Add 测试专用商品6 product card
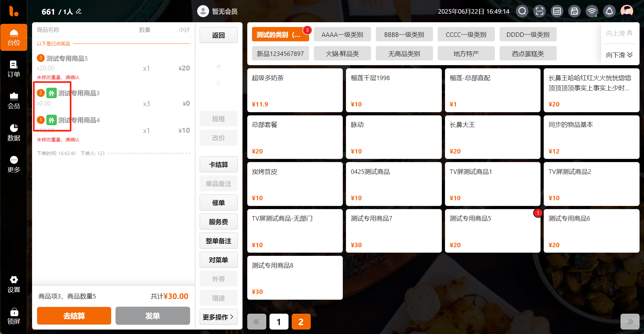Viewport: 644px width, 334px height. click(591, 231)
